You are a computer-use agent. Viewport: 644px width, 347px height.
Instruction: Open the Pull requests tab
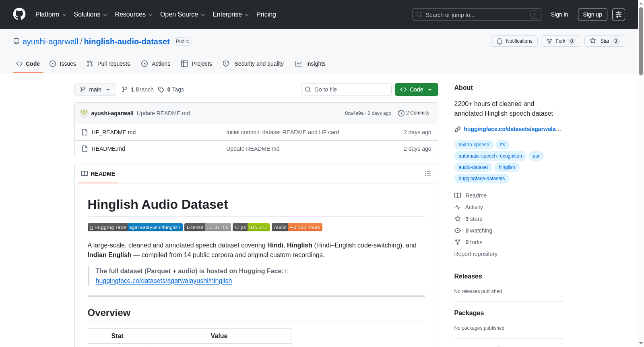(108, 64)
